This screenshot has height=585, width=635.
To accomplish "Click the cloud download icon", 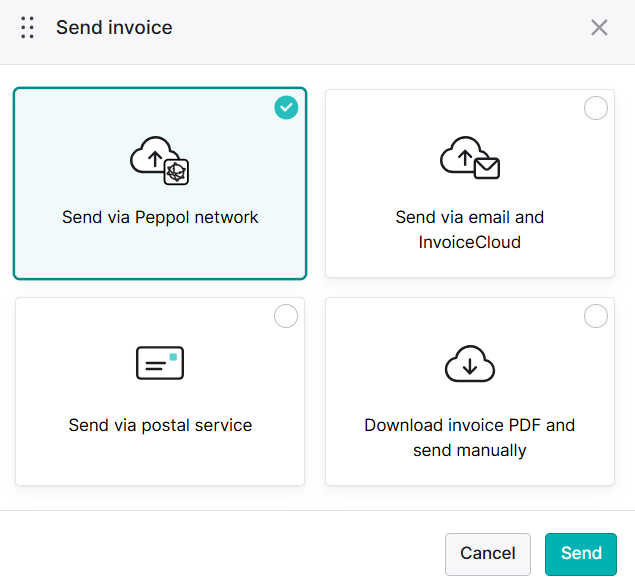I will point(470,364).
